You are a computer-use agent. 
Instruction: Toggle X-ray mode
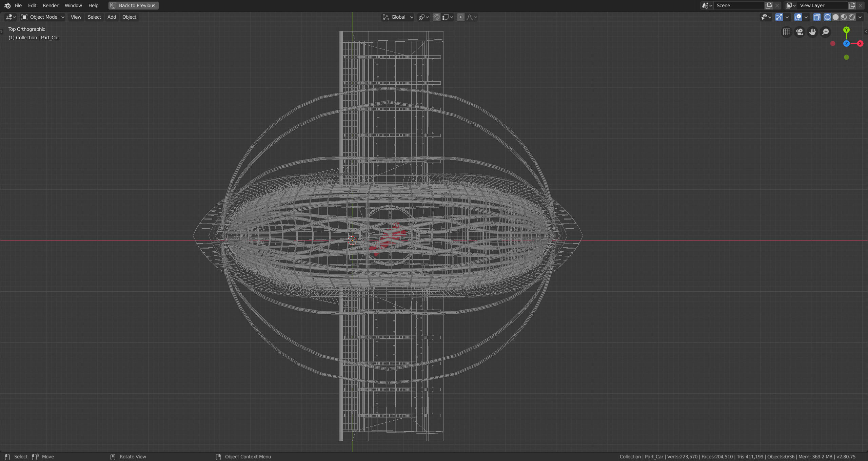click(x=816, y=17)
